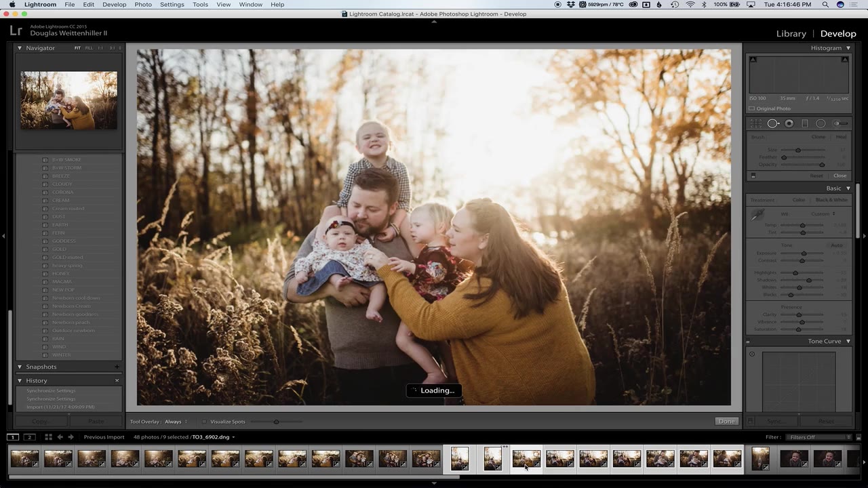Toggle histogram highlight clipping indicator
This screenshot has height=488, width=868.
coord(844,60)
